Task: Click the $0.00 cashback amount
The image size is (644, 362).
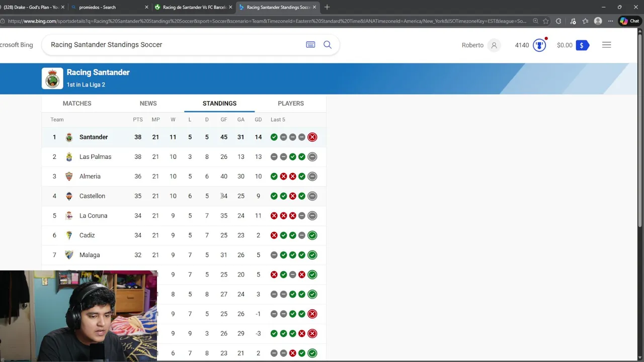Action: pos(565,45)
